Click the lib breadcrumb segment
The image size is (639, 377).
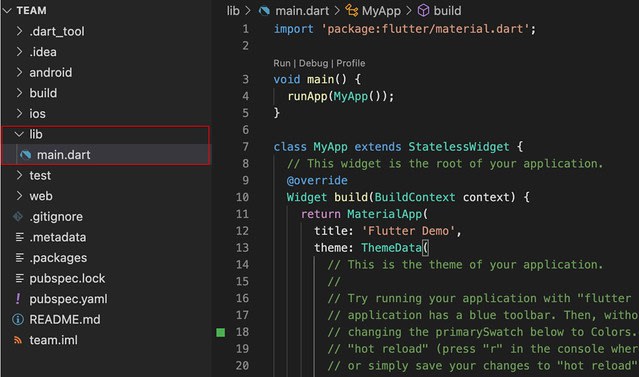point(233,11)
